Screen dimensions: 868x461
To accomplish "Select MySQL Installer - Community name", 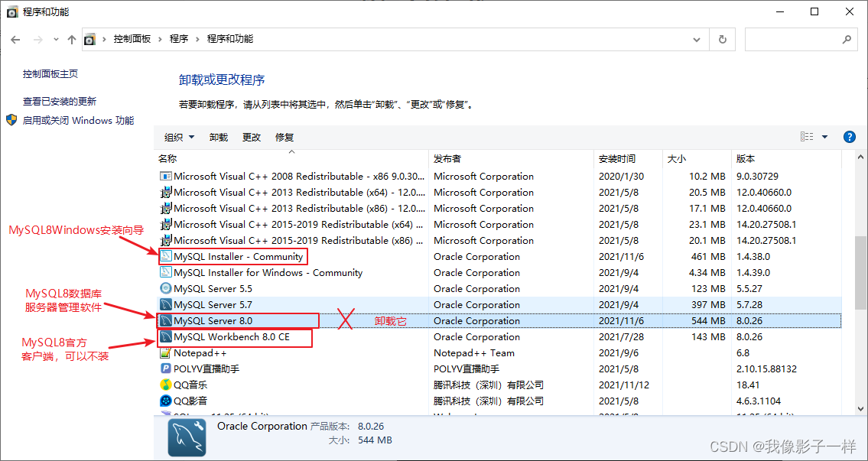I will [x=238, y=257].
